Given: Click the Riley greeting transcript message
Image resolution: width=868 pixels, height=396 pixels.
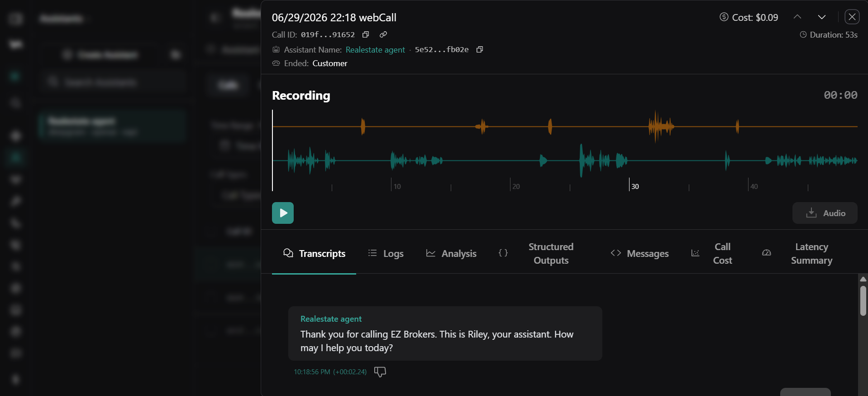Looking at the screenshot, I should click(x=445, y=333).
